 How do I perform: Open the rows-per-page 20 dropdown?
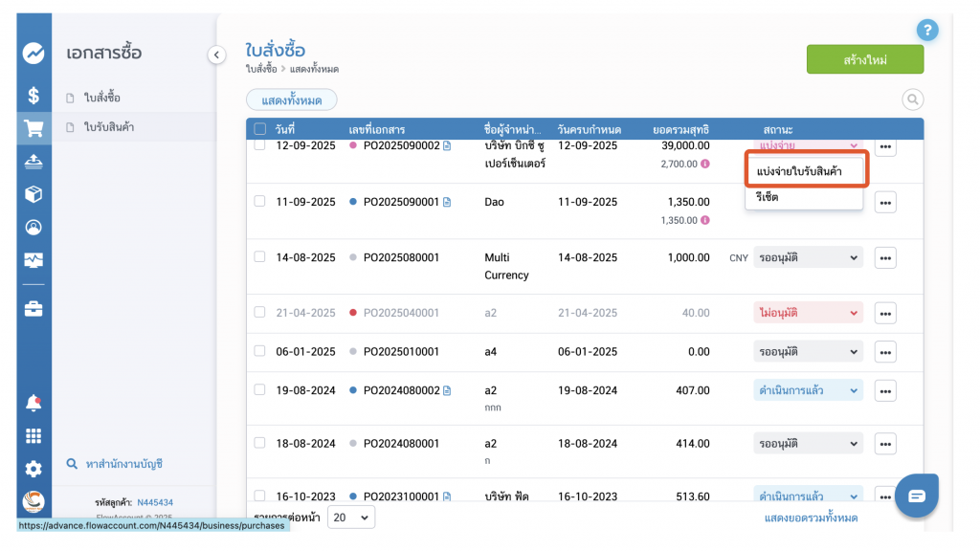click(350, 518)
